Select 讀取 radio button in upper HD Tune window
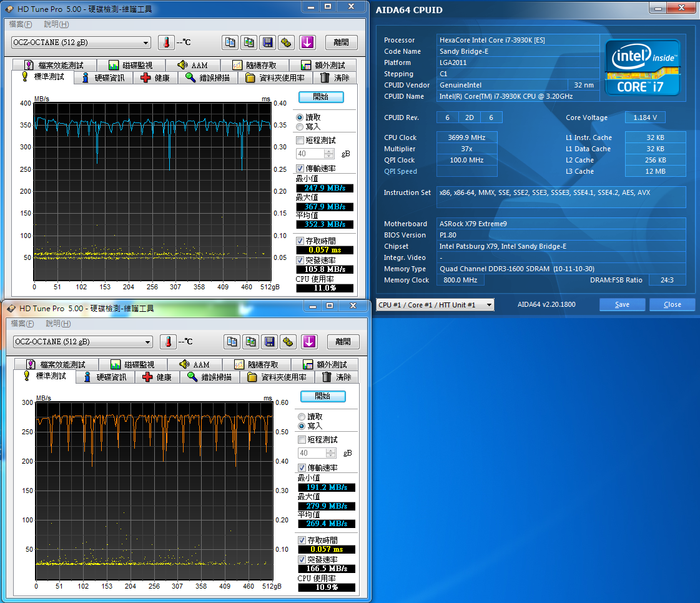Image resolution: width=700 pixels, height=603 pixels. coord(300,117)
